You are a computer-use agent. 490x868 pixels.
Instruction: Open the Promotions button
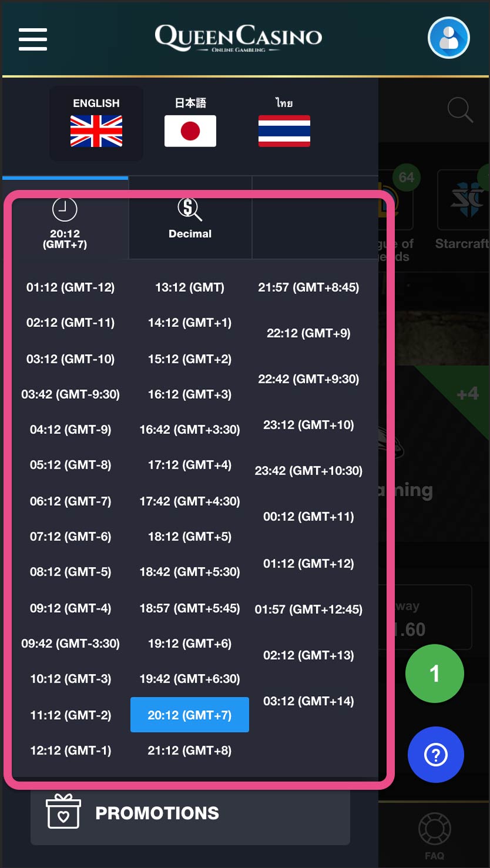[190, 813]
